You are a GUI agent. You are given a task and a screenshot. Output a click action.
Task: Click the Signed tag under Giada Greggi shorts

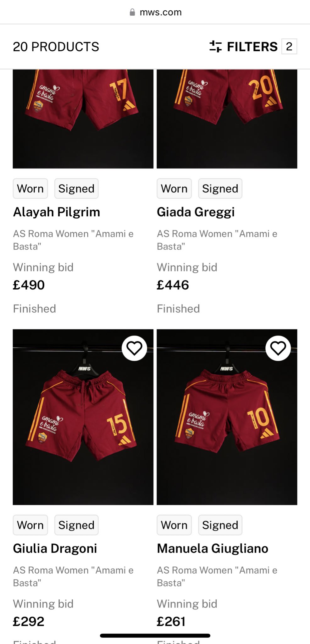[220, 189]
